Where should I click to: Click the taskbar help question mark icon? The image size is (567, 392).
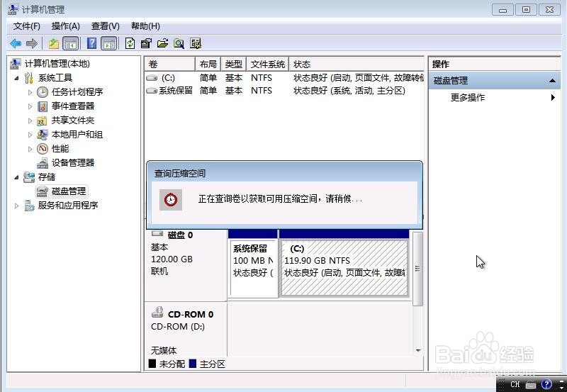546,384
